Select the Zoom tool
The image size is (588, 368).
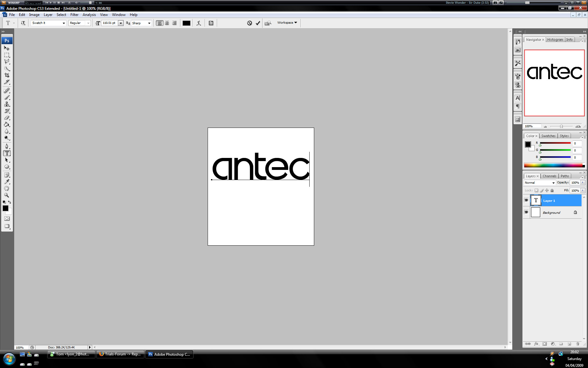pyautogui.click(x=7, y=195)
